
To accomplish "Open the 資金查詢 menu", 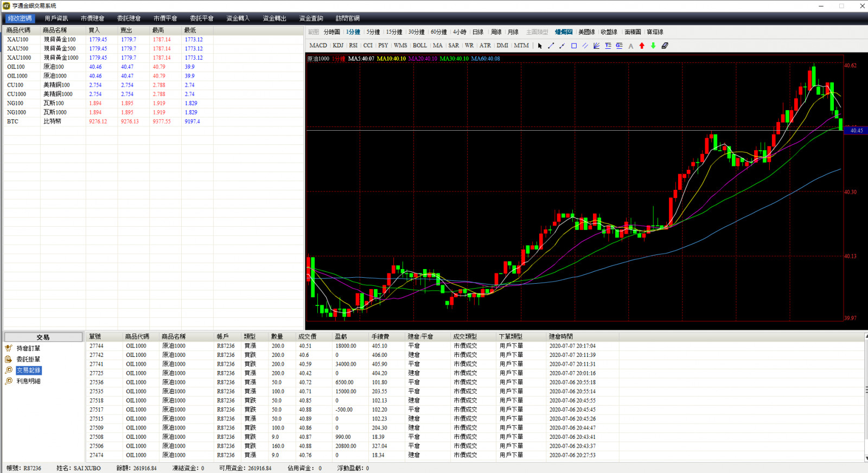I will pos(311,18).
